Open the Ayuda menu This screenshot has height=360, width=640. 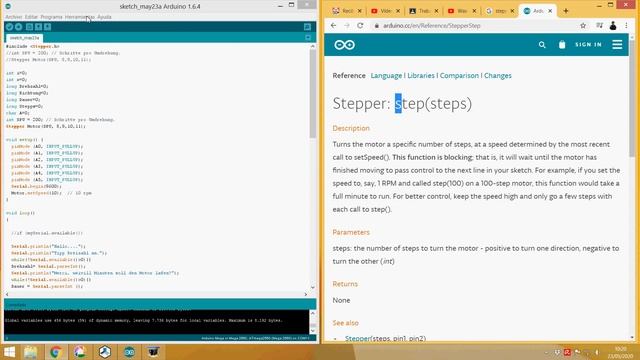[x=104, y=17]
